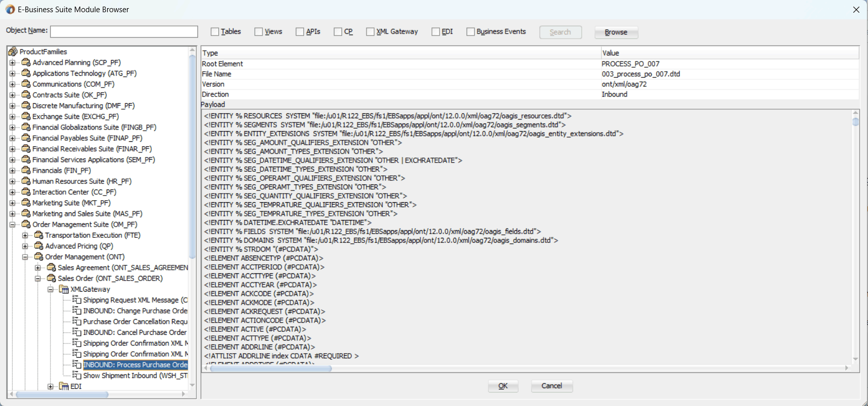Collapse the Order Management Suite (OM_PF) node
This screenshot has height=406, width=868.
[13, 225]
